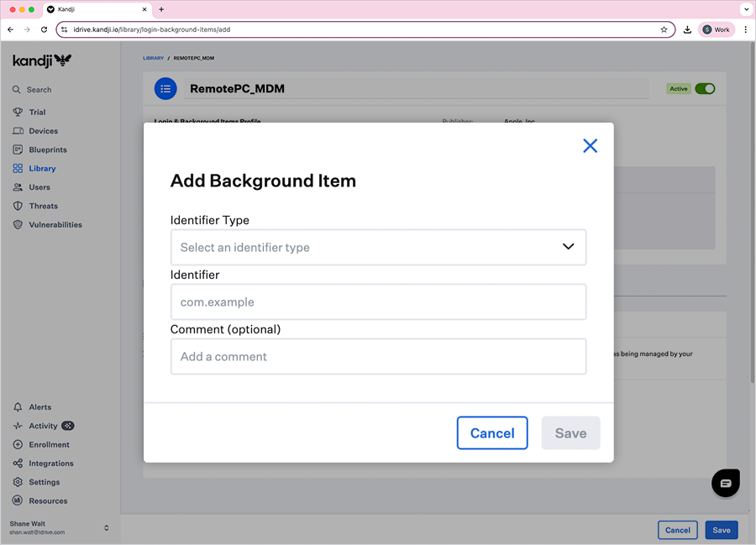Click the Identifier text field

[x=378, y=302]
